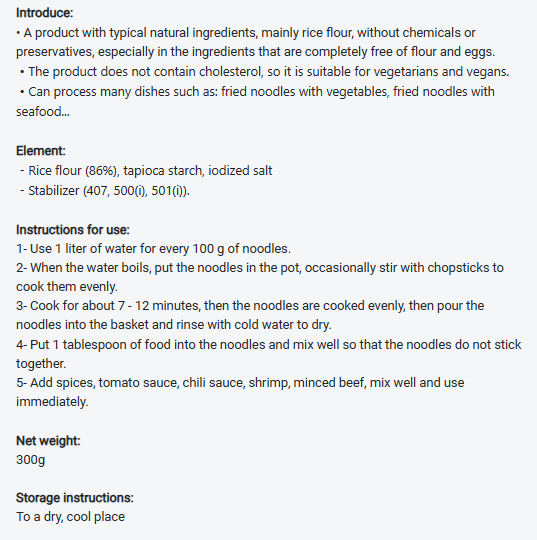
Task: Click step 5 about adding spices
Action: (x=240, y=392)
